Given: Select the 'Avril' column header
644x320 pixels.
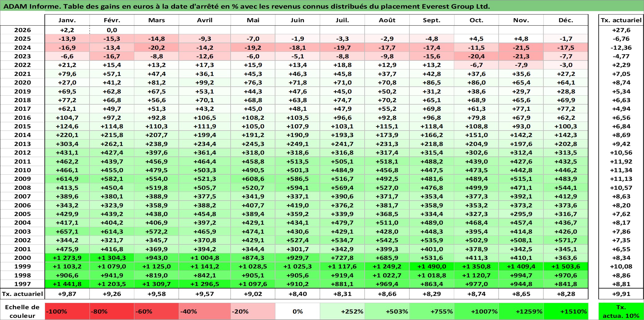Looking at the screenshot, I should point(205,20).
